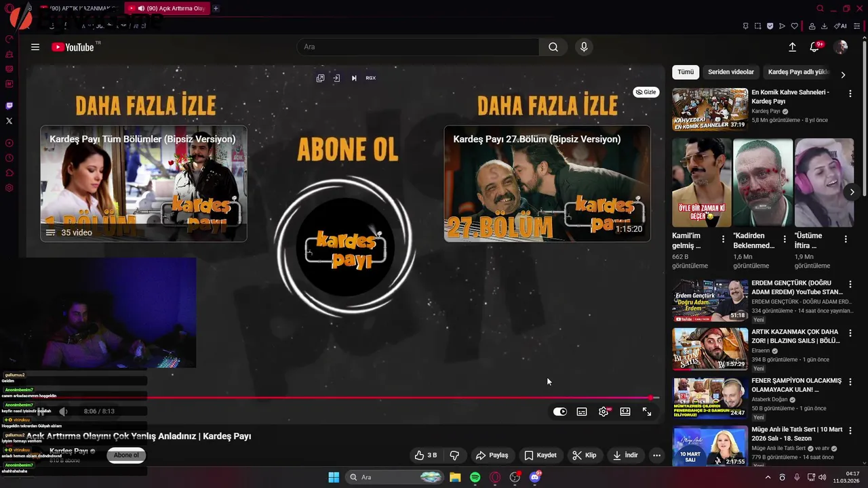
Task: Toggle subtitles in the player
Action: [x=582, y=411]
